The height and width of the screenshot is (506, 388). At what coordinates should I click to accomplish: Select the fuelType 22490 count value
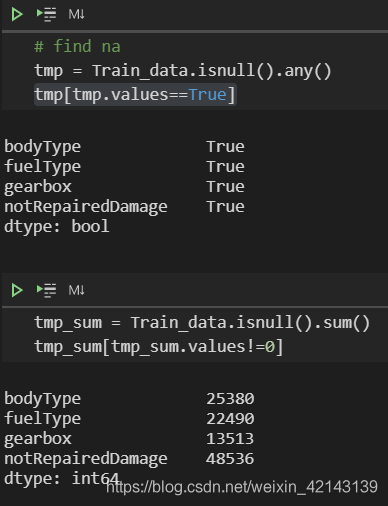(230, 419)
